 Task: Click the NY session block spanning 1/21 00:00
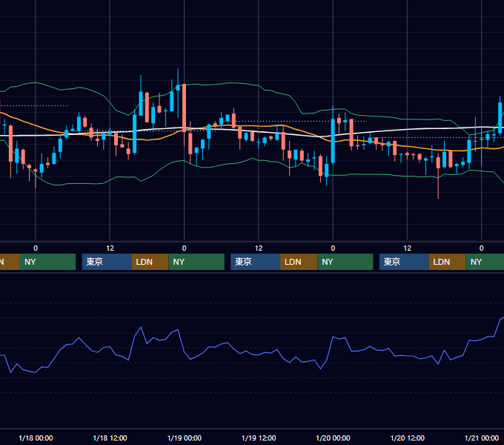(x=485, y=262)
